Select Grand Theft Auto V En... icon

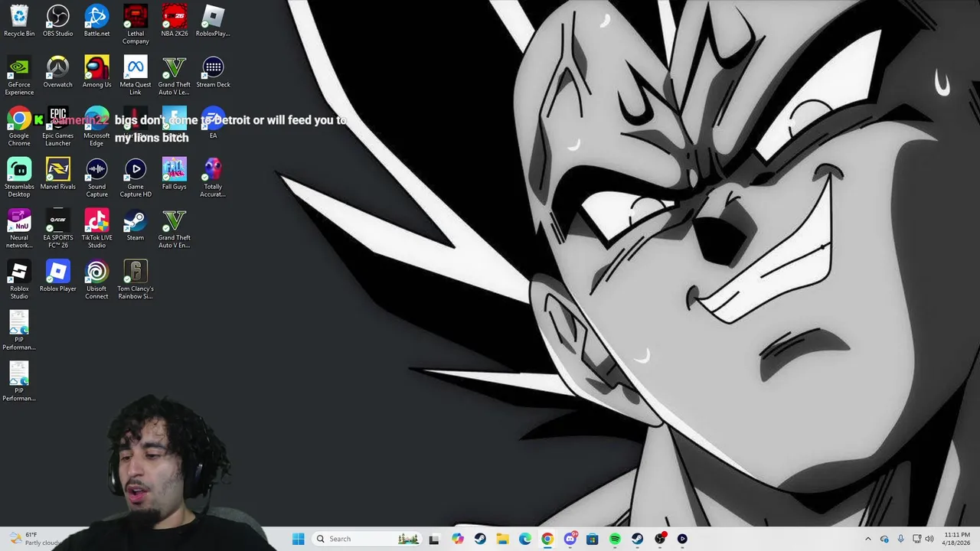coord(175,229)
